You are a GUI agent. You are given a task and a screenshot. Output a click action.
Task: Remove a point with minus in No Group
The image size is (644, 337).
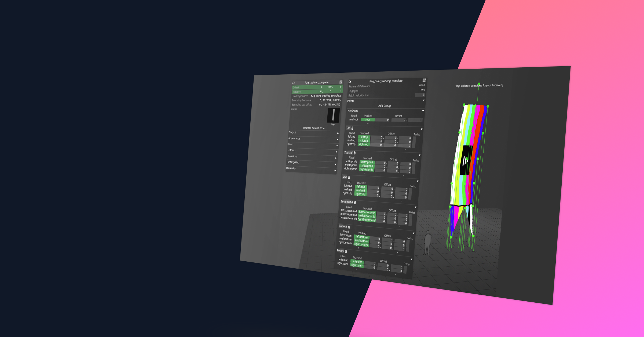(x=407, y=124)
